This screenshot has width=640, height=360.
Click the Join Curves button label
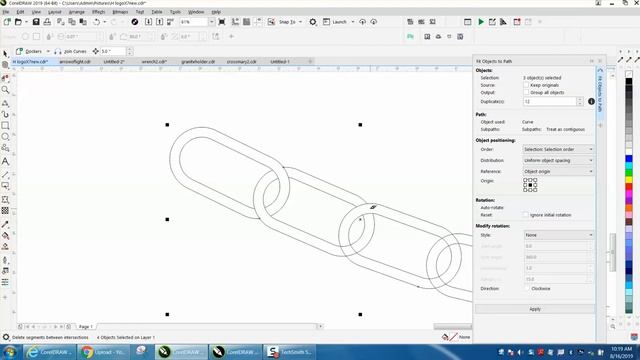pyautogui.click(x=75, y=51)
